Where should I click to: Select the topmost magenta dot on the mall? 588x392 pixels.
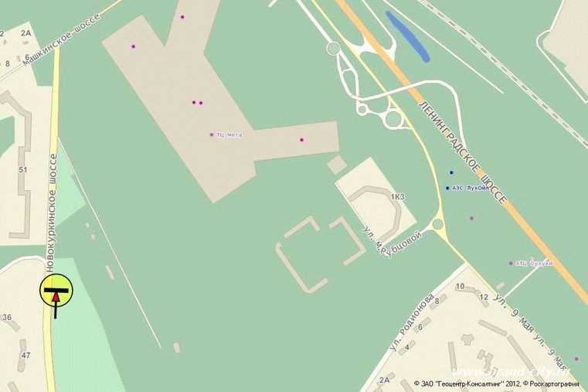coord(182,17)
